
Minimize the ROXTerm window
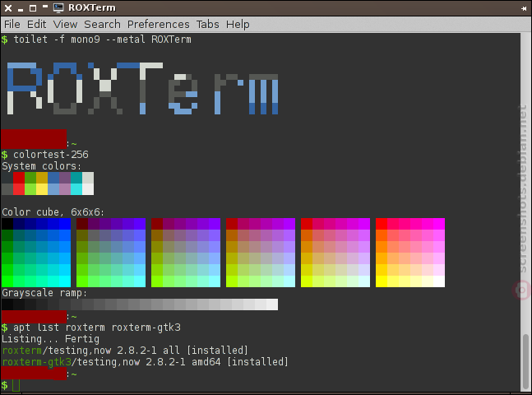click(x=21, y=10)
